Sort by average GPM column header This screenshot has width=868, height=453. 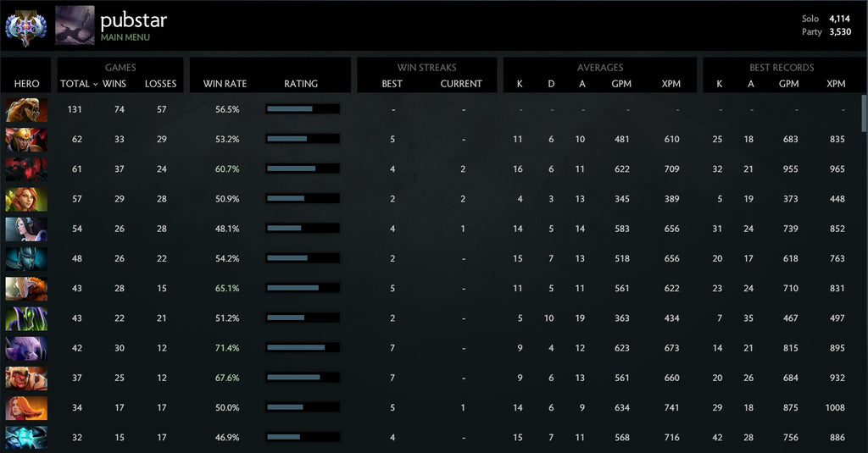point(622,84)
